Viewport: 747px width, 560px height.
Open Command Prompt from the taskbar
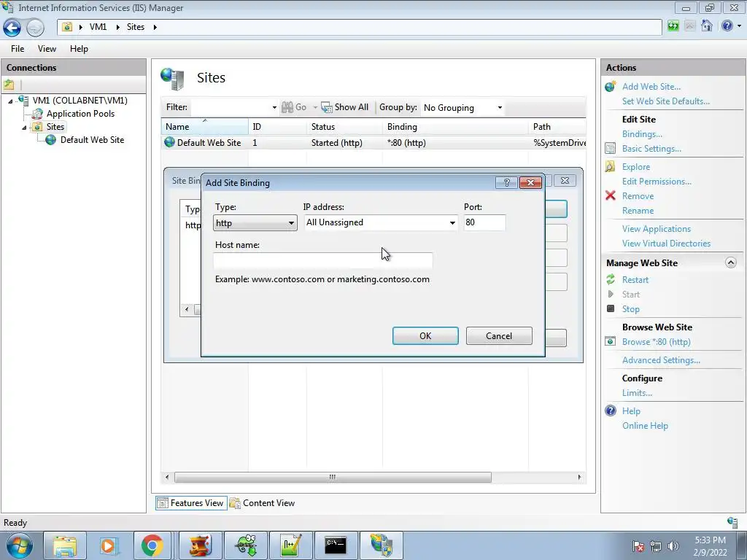[336, 545]
